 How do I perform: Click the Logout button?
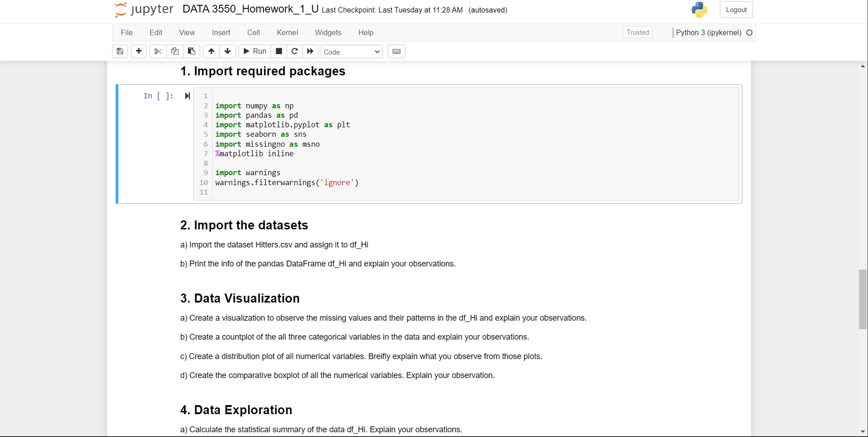pos(736,10)
